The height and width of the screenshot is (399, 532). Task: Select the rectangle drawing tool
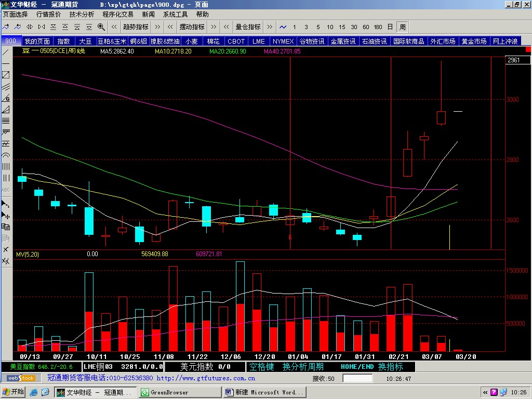[x=6, y=75]
